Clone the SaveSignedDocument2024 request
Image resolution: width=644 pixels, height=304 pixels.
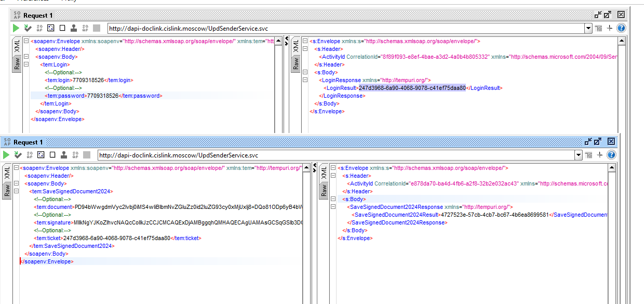[64, 155]
